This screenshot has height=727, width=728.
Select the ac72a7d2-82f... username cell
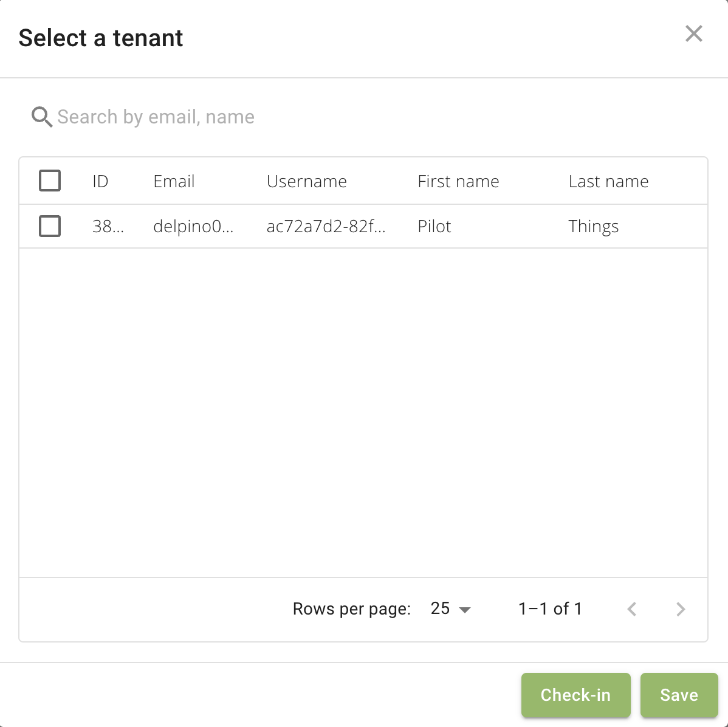(x=326, y=226)
